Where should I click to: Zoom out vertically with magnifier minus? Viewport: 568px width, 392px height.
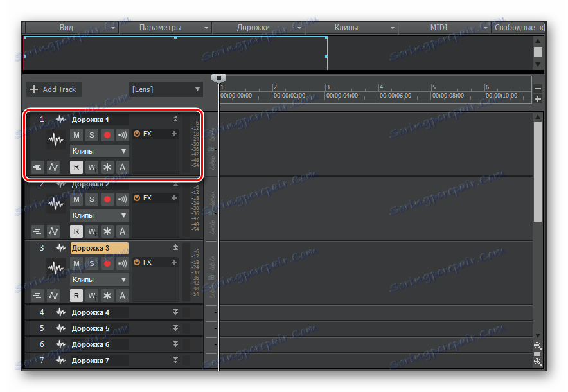pos(538,346)
